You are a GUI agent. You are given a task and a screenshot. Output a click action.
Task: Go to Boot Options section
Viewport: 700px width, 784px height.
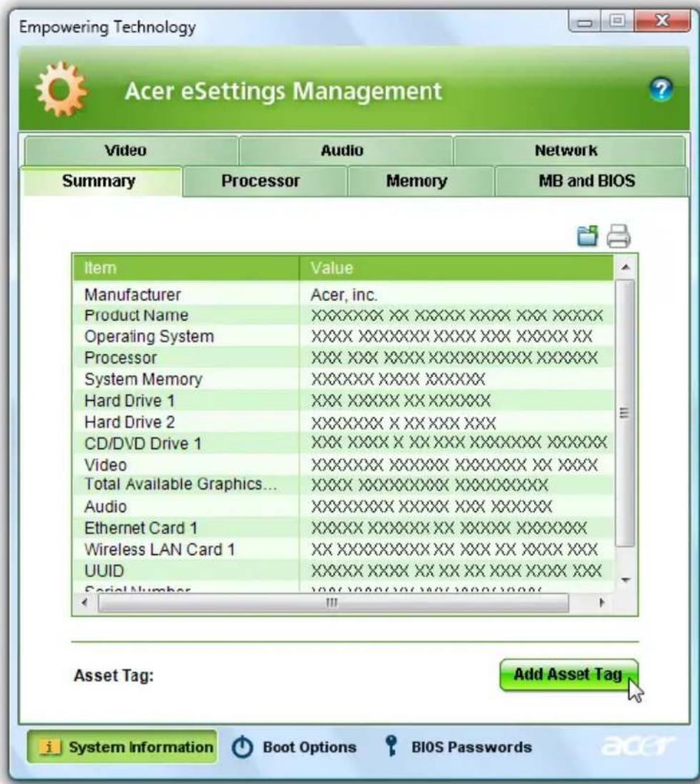point(294,747)
